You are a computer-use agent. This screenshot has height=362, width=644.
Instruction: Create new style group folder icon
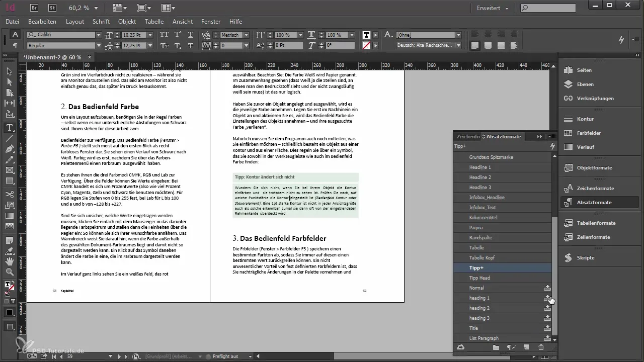point(496,347)
